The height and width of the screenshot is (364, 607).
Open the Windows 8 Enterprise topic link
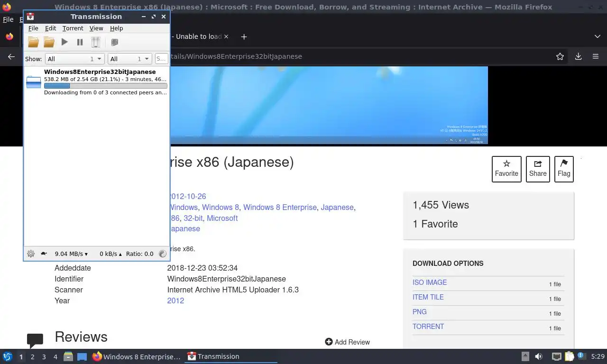pyautogui.click(x=280, y=207)
